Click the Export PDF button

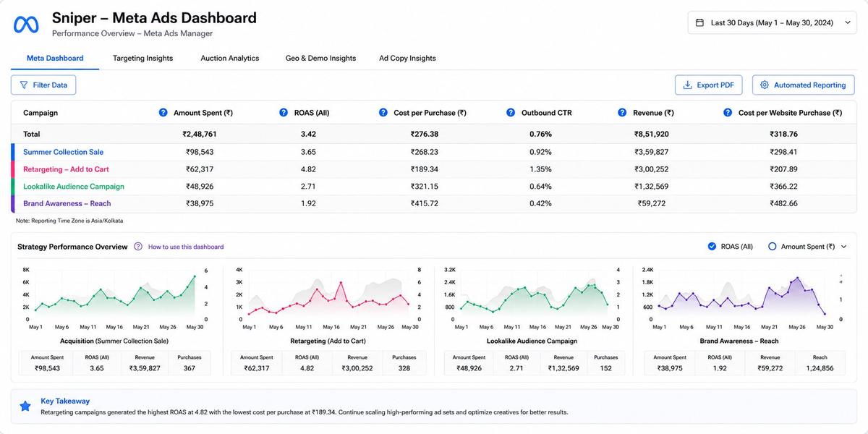(709, 85)
